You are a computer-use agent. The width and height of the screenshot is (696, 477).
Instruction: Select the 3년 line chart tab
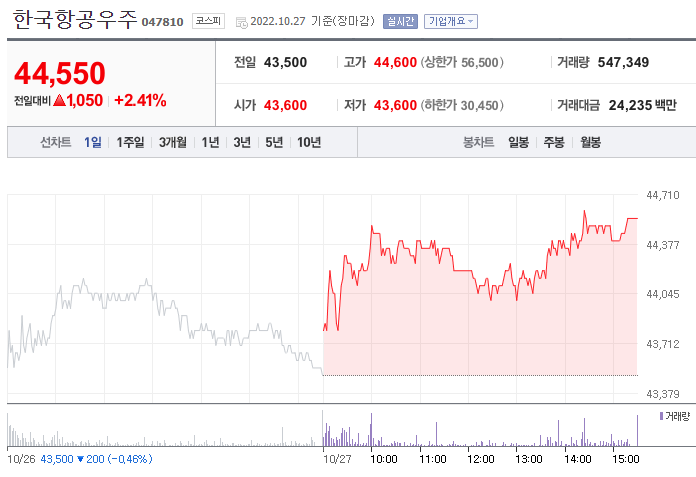[242, 142]
